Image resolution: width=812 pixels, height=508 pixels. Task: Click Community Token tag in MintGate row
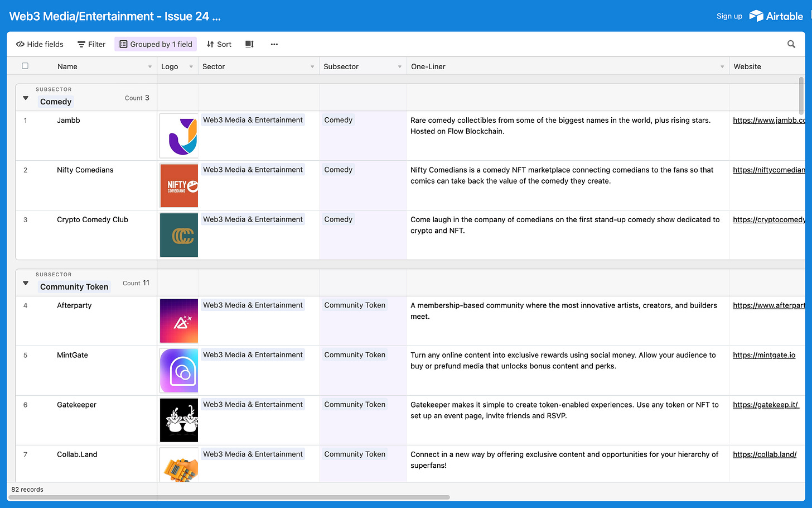point(355,355)
